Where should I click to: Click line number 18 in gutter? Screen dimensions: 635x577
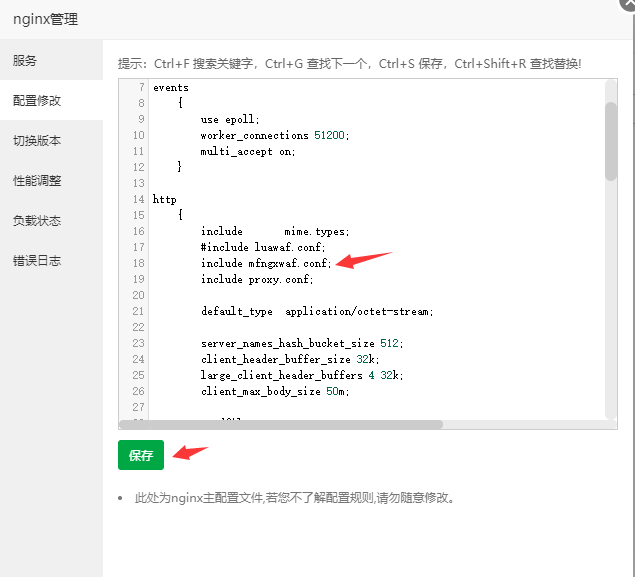[138, 263]
